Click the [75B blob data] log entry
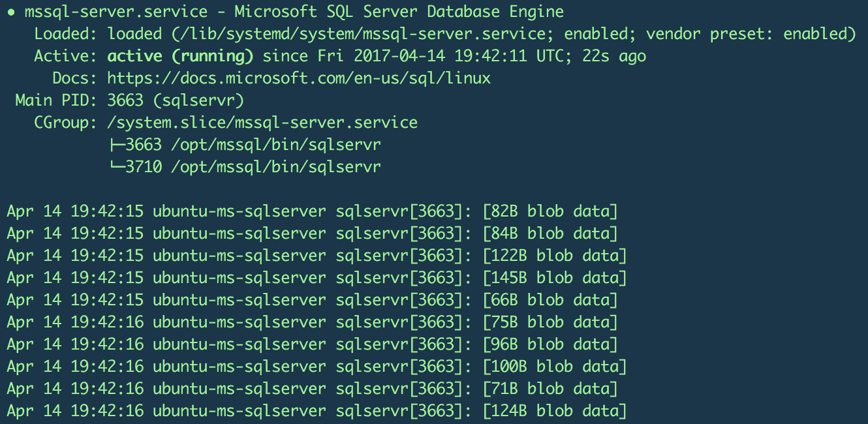Viewport: 868px width, 424px height. [x=550, y=322]
